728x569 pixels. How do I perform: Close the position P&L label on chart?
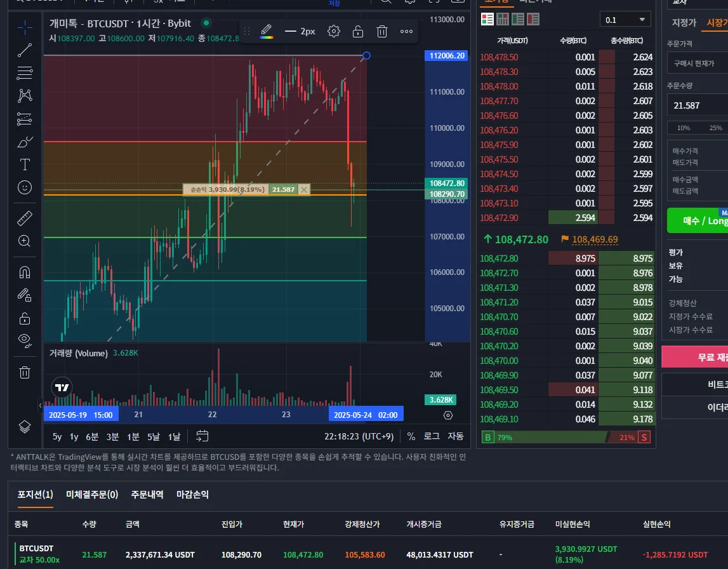click(x=303, y=189)
